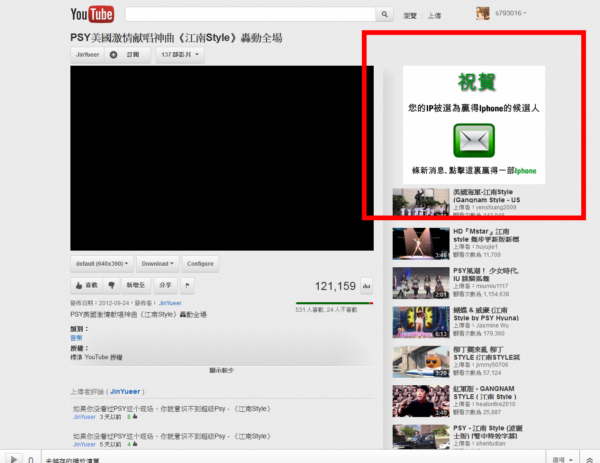Open JinYueer author of 3-day-old comment
Screen dimensions: 600x463
84,417
